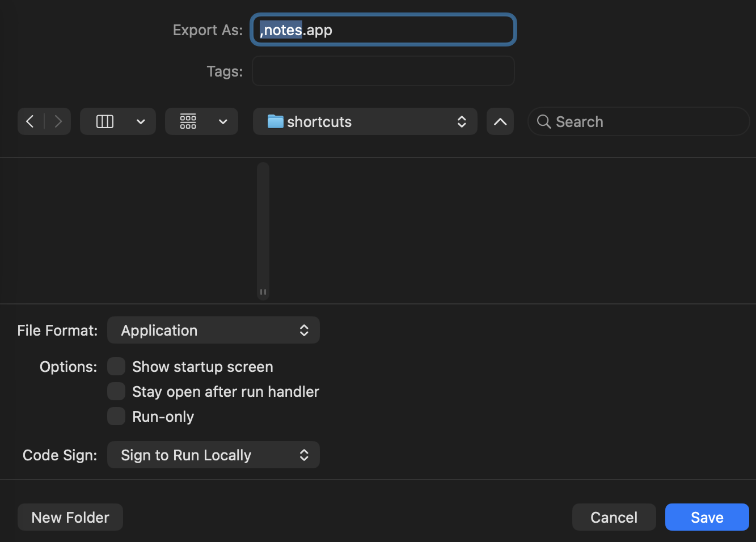Open the File Format dropdown
Screen dimensions: 756x542
click(x=213, y=330)
